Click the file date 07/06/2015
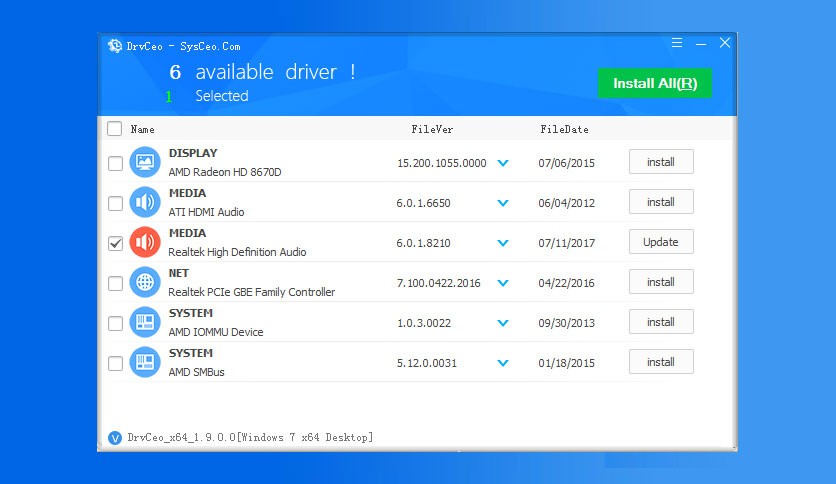The width and height of the screenshot is (836, 484). point(566,163)
